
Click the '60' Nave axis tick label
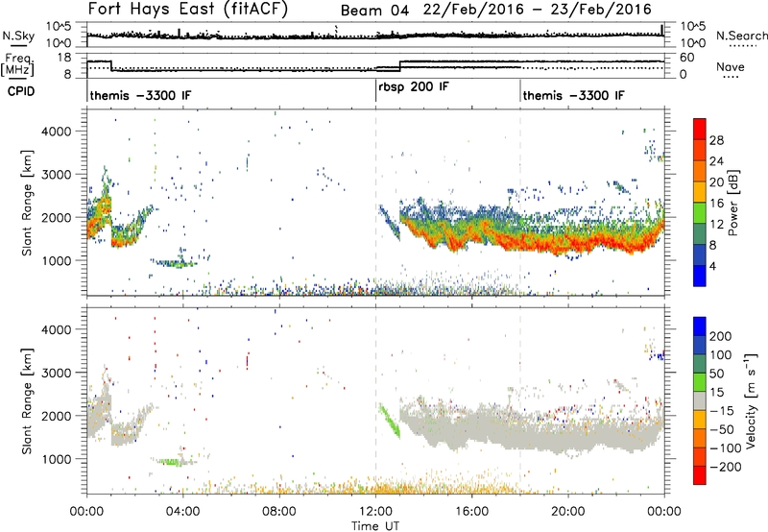(686, 58)
